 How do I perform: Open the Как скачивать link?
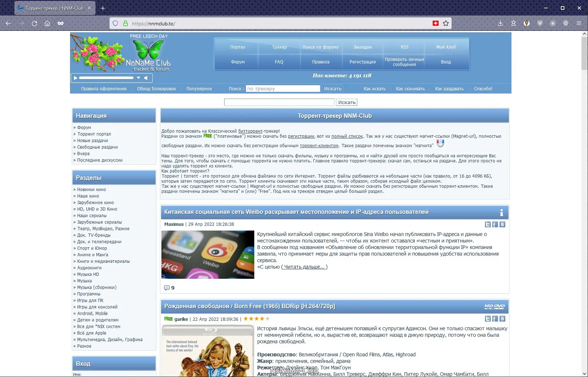[x=410, y=89]
